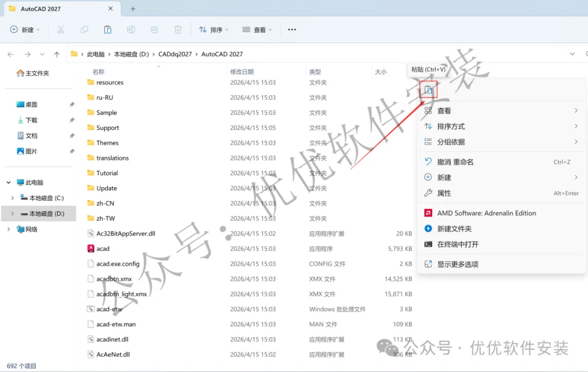Expand the 本地磁盘 (C:) tree node
This screenshot has height=372, width=588.
point(13,198)
